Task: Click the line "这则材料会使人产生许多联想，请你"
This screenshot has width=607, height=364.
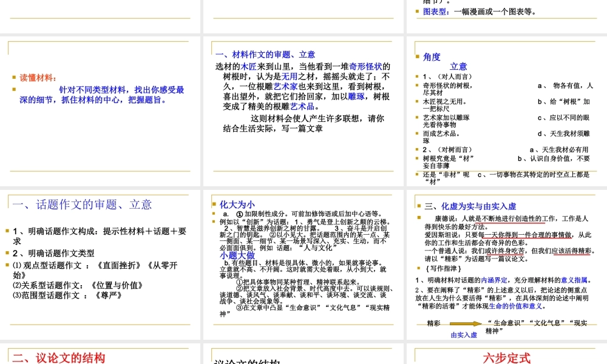Action: [317, 118]
